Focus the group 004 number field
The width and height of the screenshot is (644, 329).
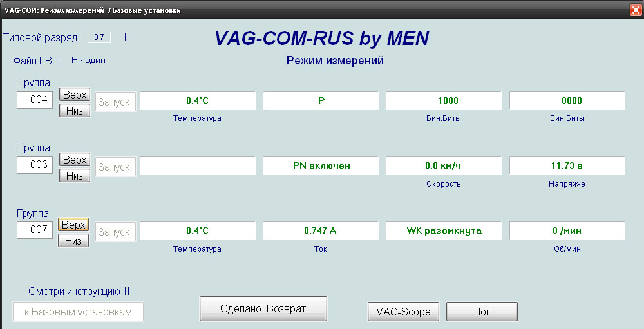click(x=34, y=100)
